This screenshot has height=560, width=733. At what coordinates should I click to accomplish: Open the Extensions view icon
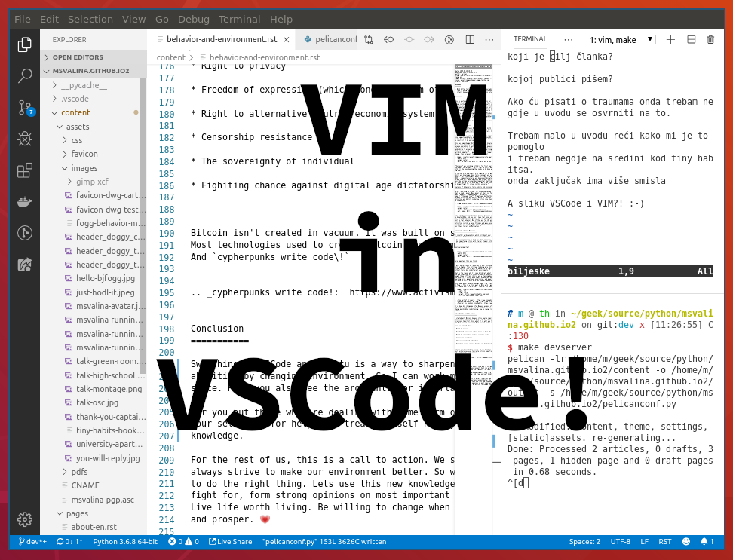pos(24,170)
